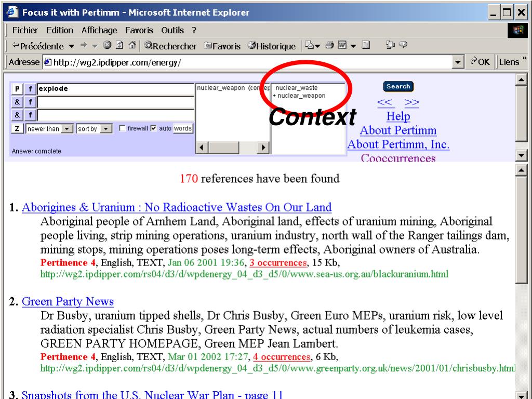Expand the address bar dropdown arrow
The image size is (532, 399).
point(458,62)
